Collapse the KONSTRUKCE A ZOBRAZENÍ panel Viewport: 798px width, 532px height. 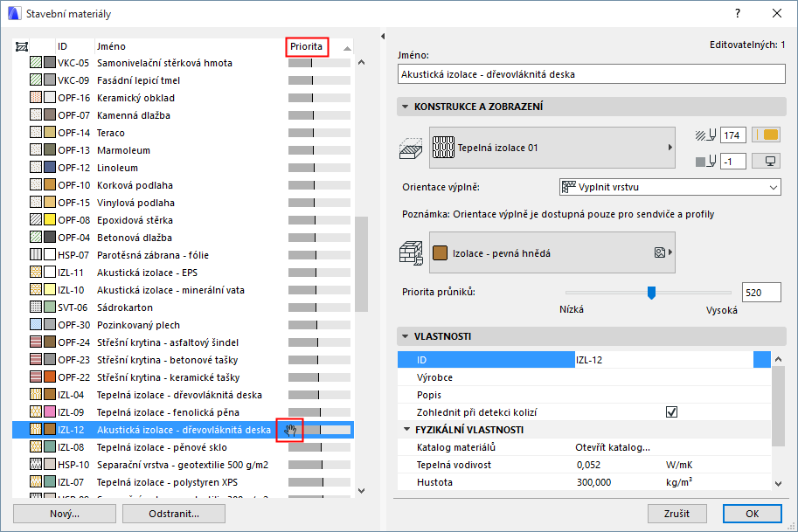[405, 107]
